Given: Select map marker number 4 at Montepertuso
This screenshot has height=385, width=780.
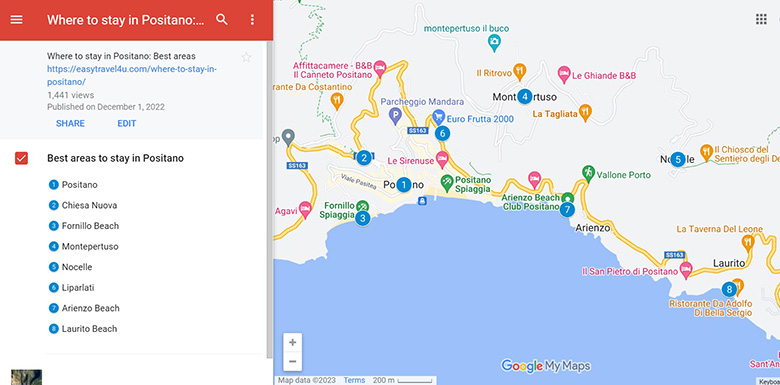Looking at the screenshot, I should point(524,96).
